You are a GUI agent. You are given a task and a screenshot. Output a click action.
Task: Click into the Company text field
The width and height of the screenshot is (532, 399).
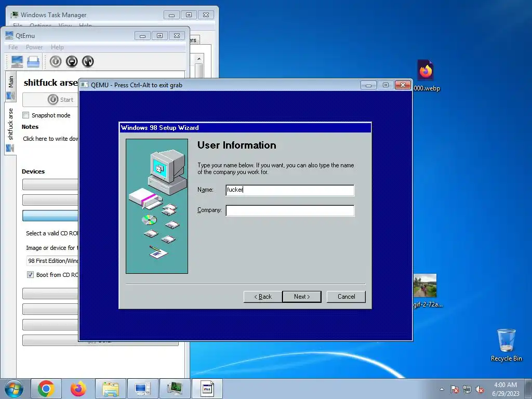pos(290,210)
